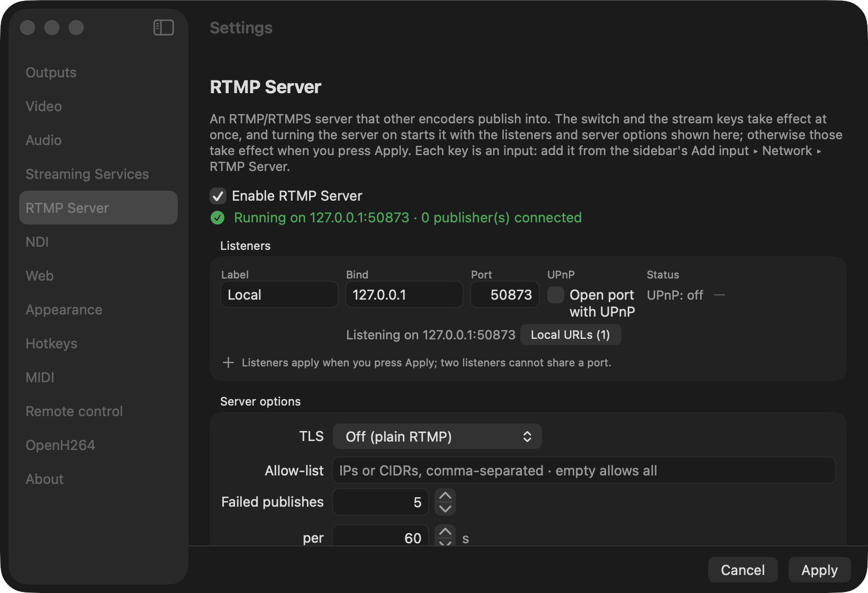Click the 'Server options' section label
Viewport: 868px width, 593px height.
point(260,401)
